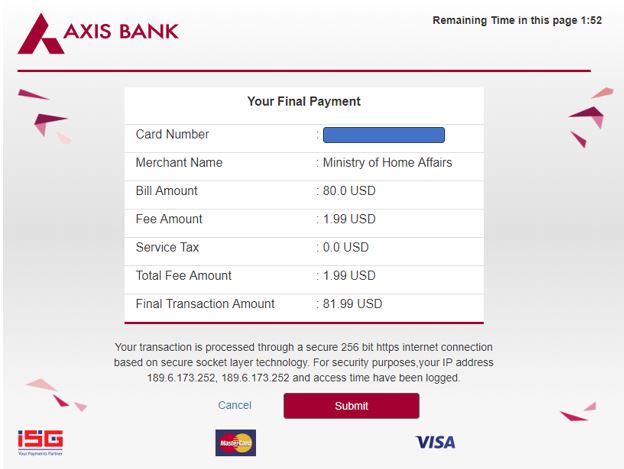Click the Card Number label

point(172,134)
